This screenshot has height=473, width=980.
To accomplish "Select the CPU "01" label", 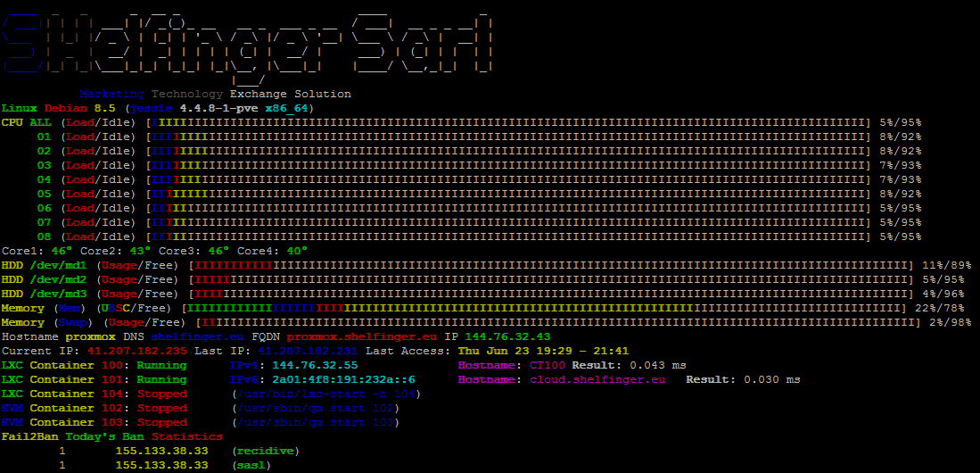I will coord(45,137).
